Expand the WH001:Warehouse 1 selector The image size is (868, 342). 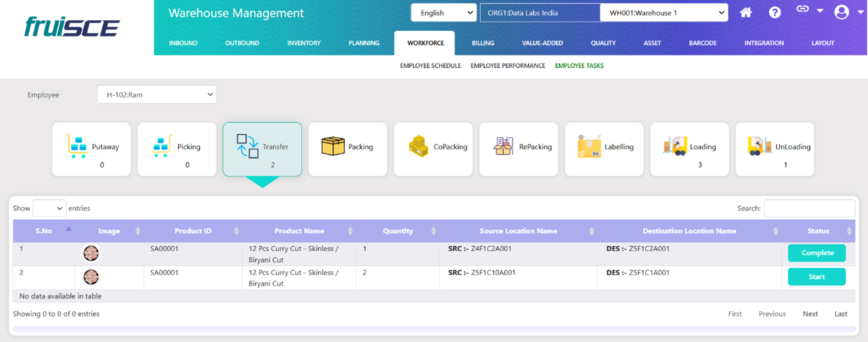pos(663,13)
